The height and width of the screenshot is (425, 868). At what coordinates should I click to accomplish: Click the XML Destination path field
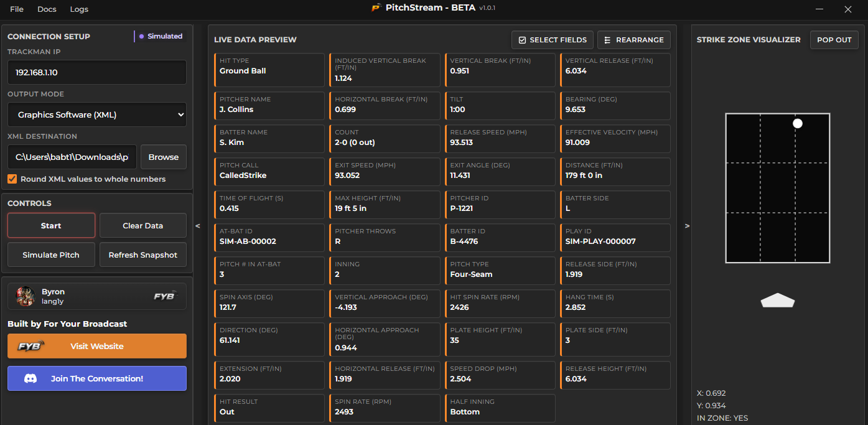tap(72, 157)
